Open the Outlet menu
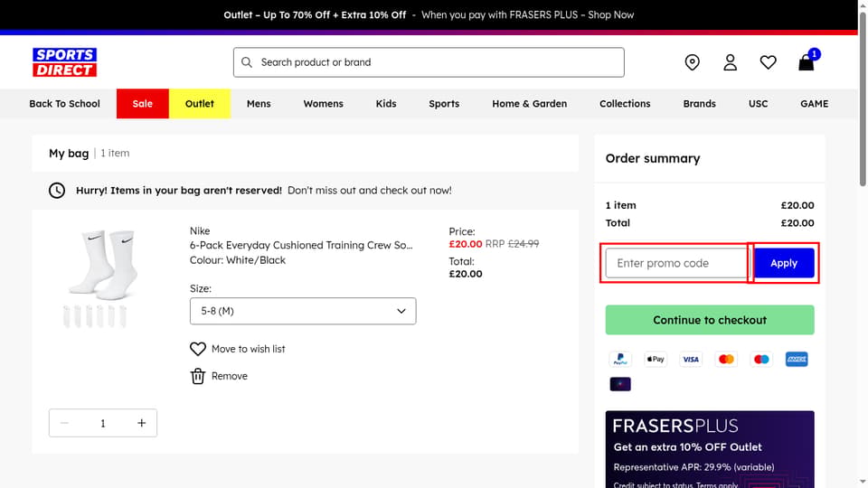The width and height of the screenshot is (868, 488). pyautogui.click(x=199, y=103)
